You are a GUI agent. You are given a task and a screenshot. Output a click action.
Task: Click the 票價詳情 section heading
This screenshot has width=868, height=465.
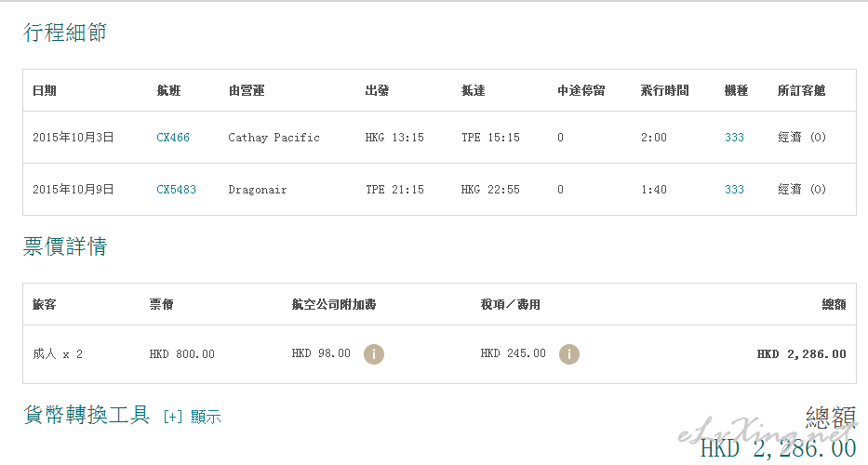65,246
